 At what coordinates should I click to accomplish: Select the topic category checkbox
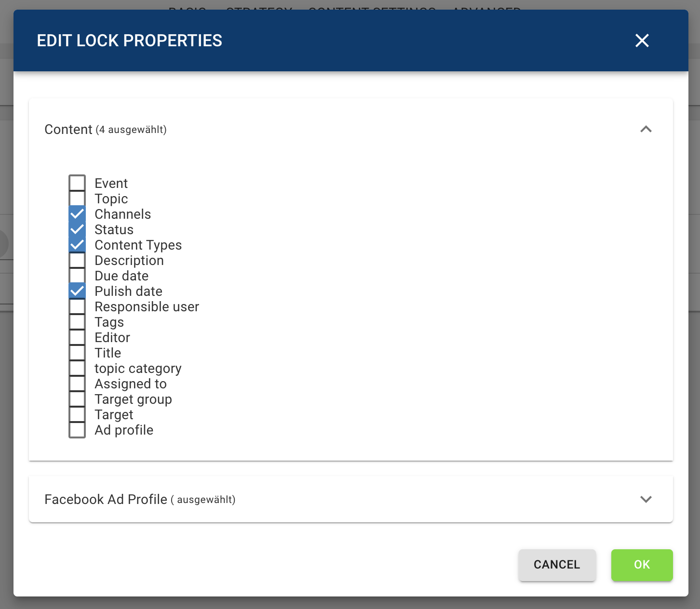click(77, 368)
